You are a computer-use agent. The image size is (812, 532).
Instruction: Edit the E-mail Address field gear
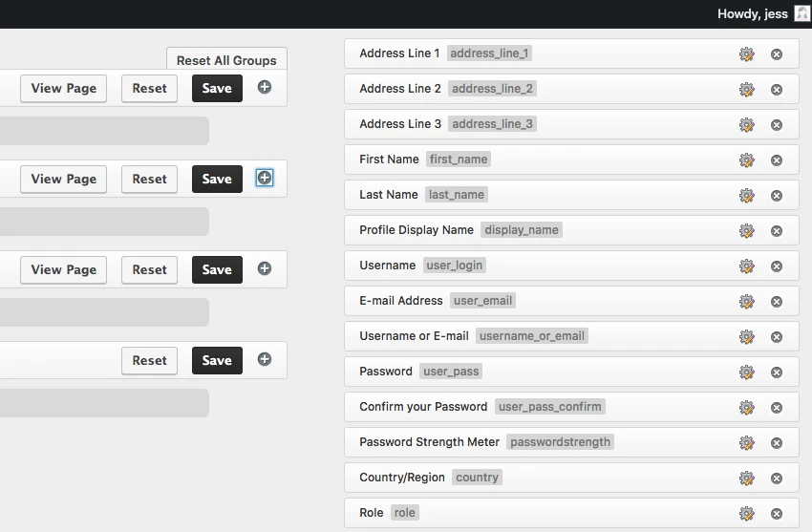coord(746,301)
